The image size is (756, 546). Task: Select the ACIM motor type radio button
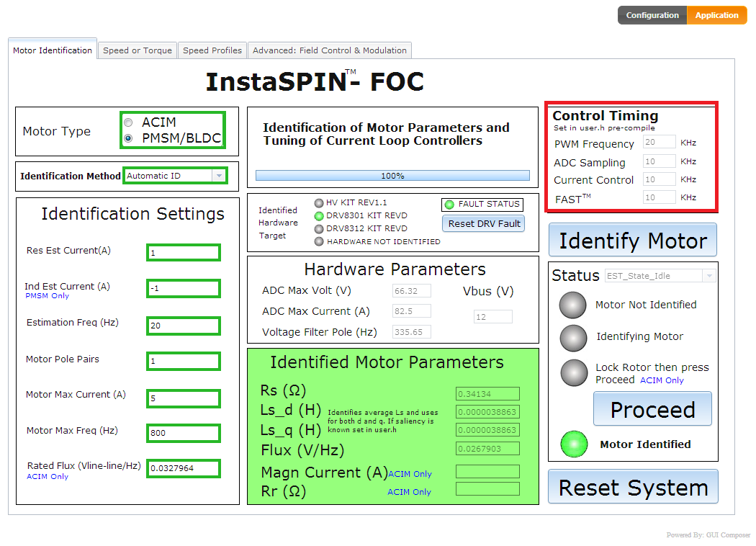point(128,122)
